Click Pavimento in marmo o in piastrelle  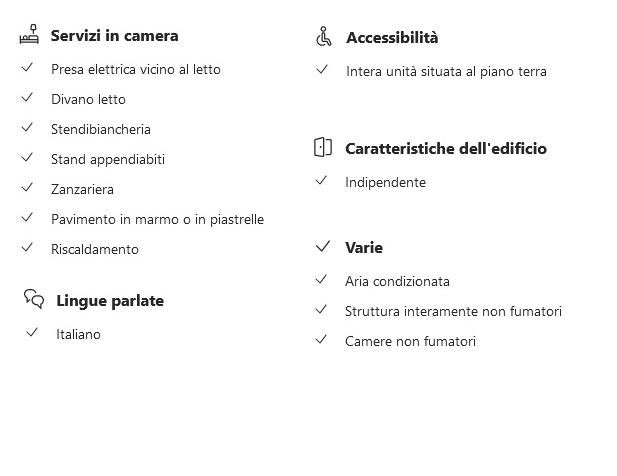157,220
